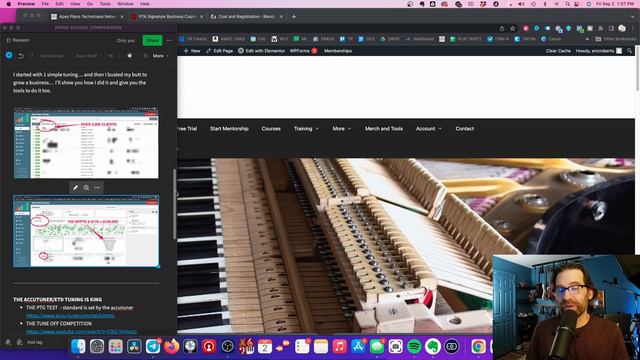The image size is (640, 360).
Task: Switch to the Apex Piano Technicians browser tab
Action: pyautogui.click(x=87, y=17)
